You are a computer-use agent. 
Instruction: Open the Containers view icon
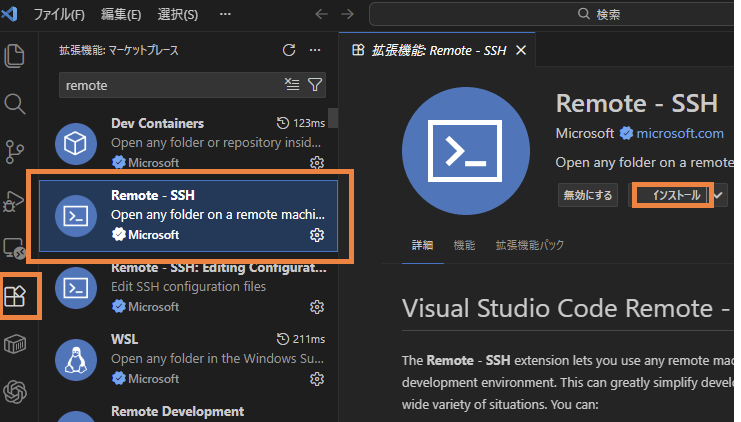(x=15, y=344)
